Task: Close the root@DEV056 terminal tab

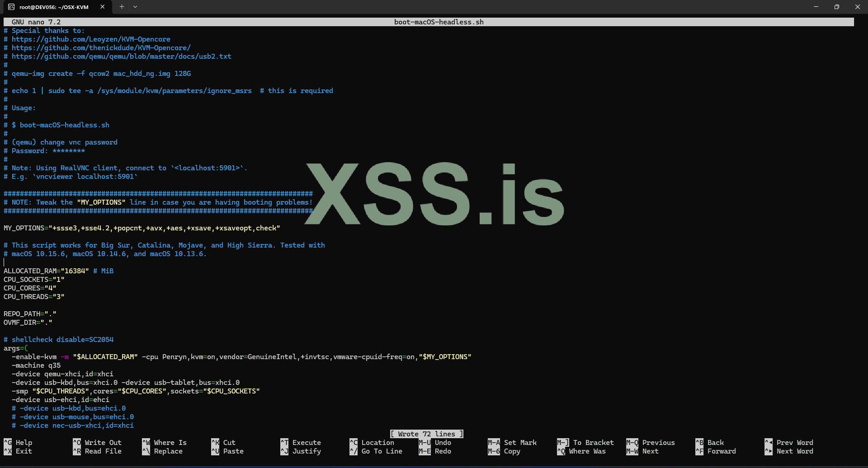Action: point(103,7)
